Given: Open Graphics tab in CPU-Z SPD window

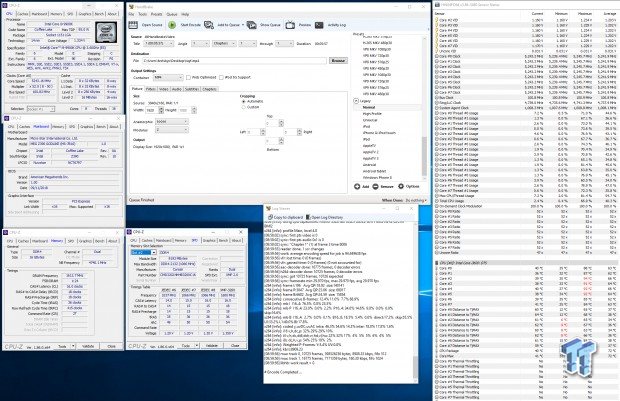Looking at the screenshot, I should [209, 240].
